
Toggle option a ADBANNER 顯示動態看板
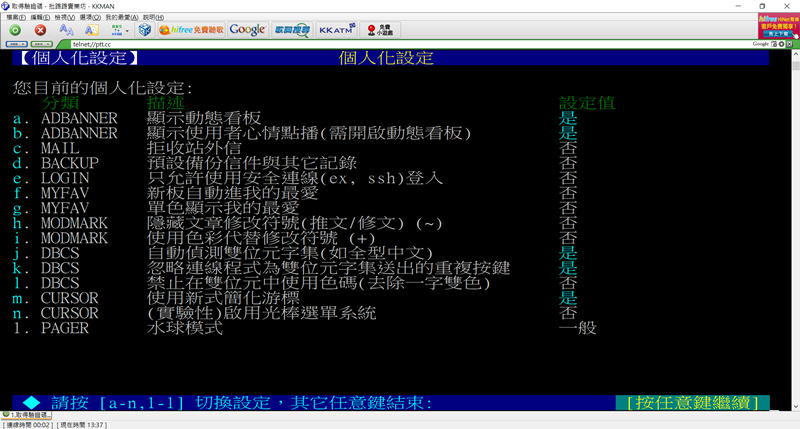click(295, 118)
